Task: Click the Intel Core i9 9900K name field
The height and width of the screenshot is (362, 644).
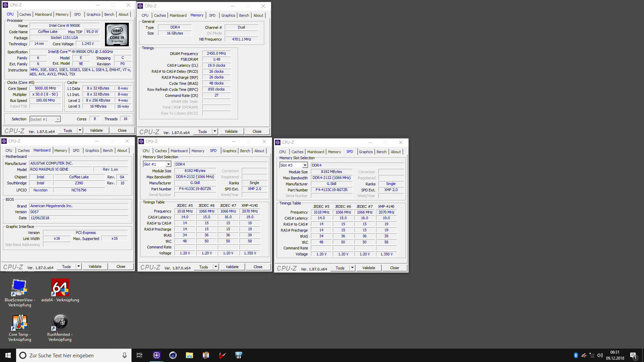Action: (x=64, y=25)
